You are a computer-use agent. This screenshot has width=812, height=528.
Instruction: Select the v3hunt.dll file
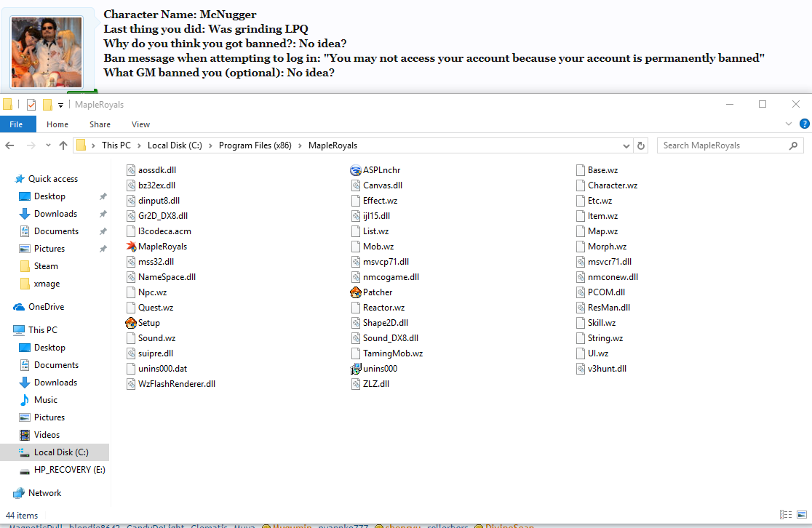(x=601, y=369)
